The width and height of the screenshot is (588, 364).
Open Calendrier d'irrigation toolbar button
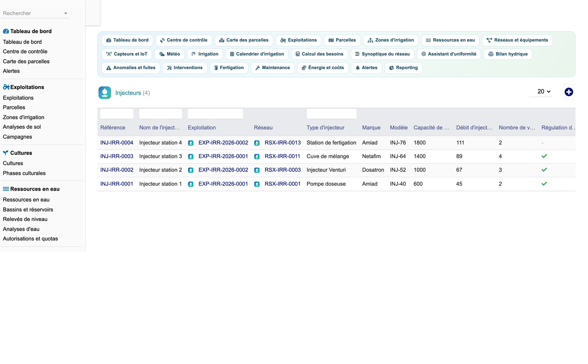[x=257, y=54]
